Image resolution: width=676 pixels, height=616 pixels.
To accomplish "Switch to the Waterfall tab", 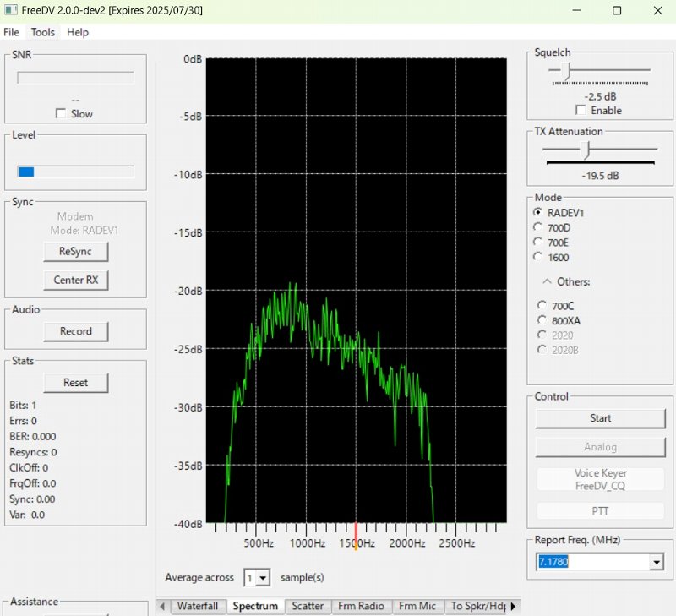I will [198, 606].
